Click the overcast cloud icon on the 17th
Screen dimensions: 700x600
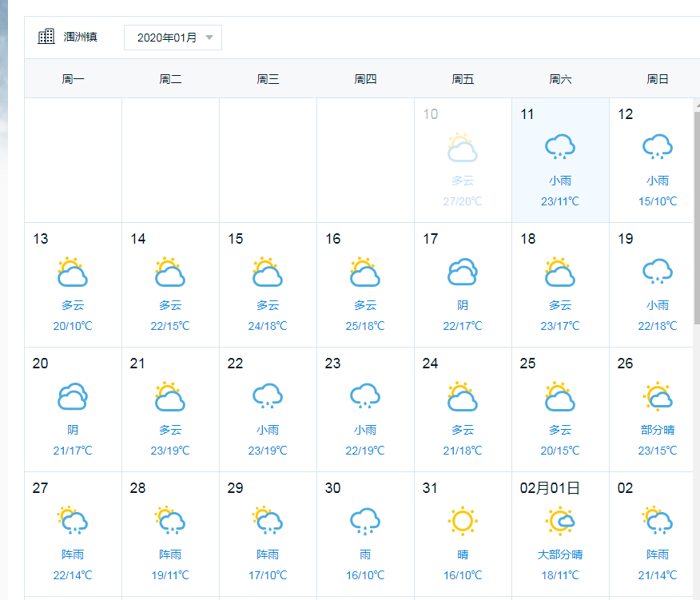point(463,272)
